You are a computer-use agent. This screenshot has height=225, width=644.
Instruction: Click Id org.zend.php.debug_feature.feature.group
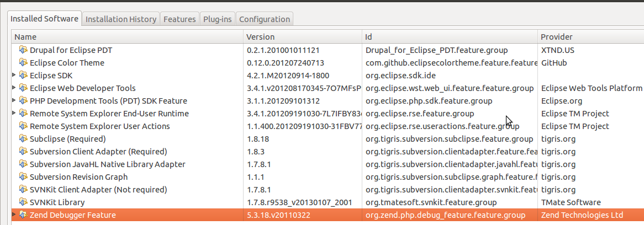pyautogui.click(x=445, y=215)
